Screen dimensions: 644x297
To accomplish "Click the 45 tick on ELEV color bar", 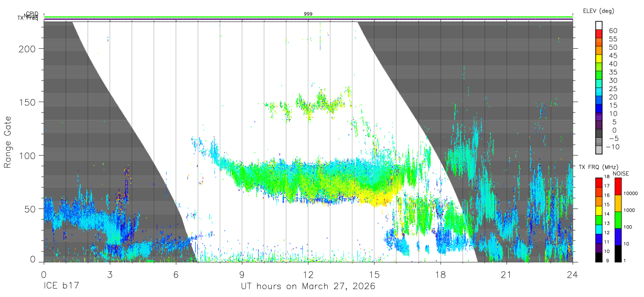I will tap(613, 56).
